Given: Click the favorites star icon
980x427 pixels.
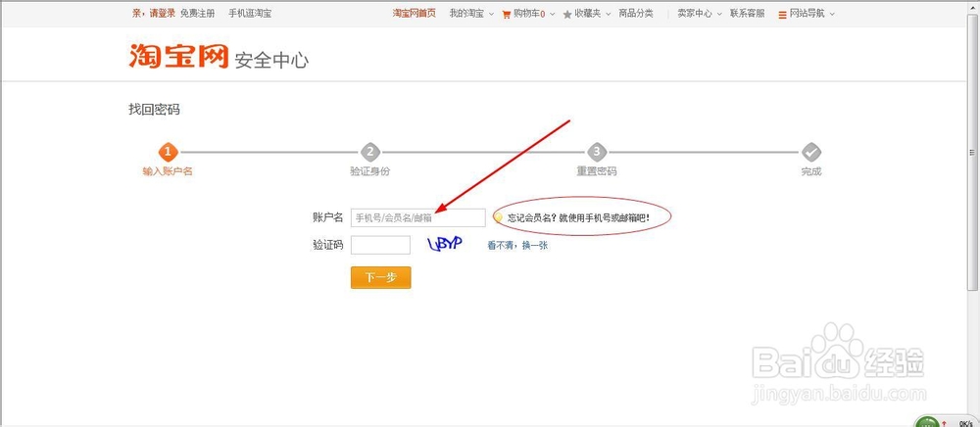Looking at the screenshot, I should (567, 14).
